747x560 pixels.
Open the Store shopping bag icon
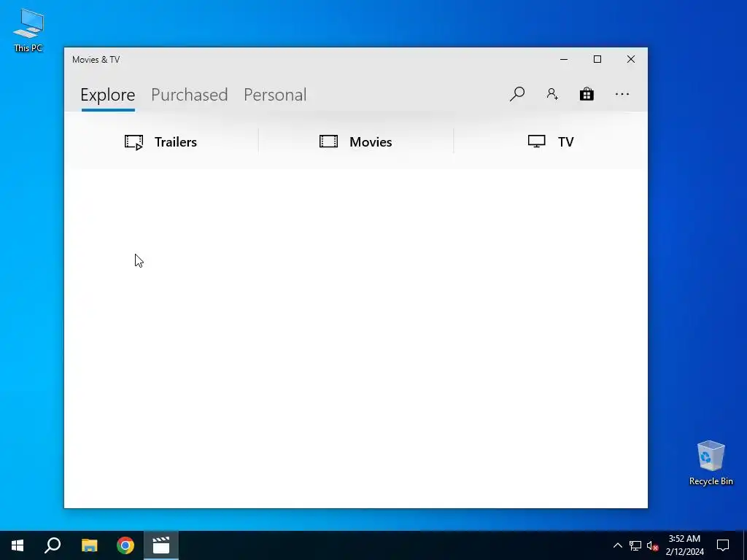tap(587, 94)
